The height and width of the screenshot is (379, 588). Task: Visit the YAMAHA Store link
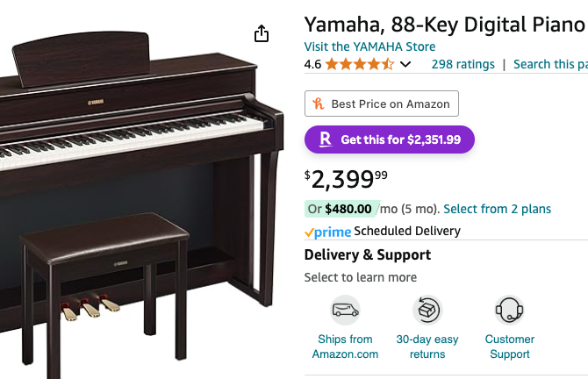(369, 46)
